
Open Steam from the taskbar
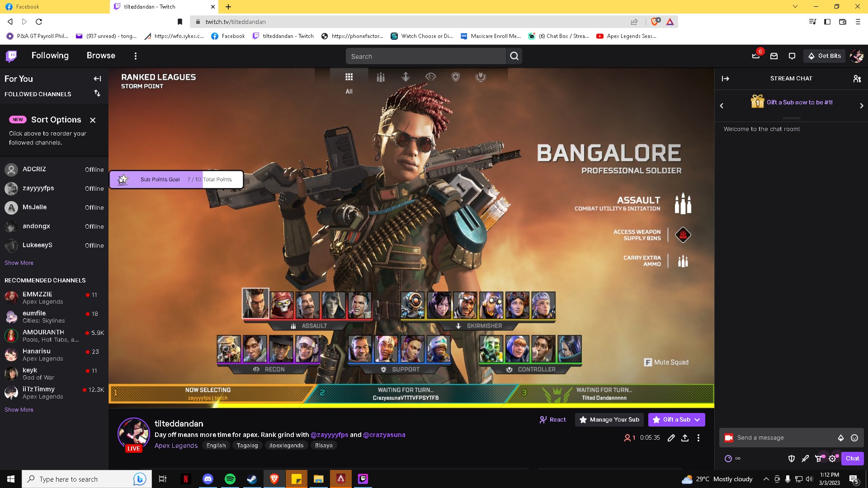tap(252, 479)
